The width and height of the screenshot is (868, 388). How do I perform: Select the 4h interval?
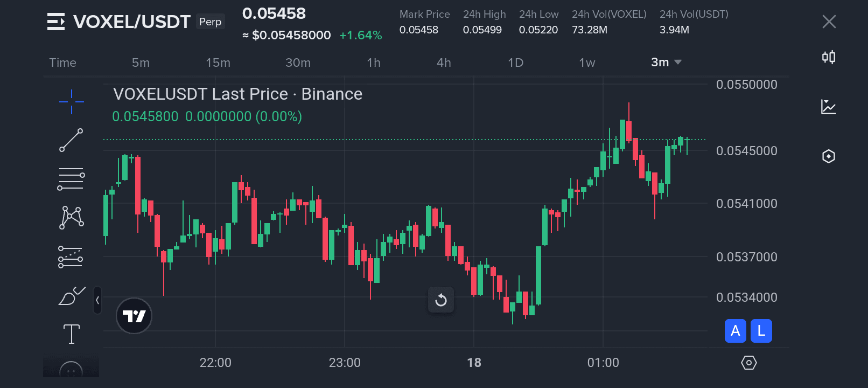[444, 63]
